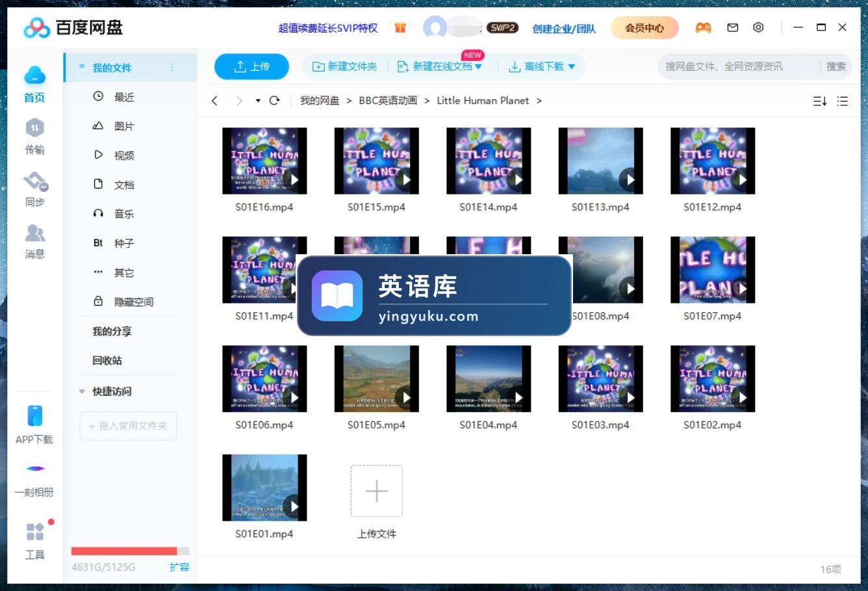Click the dotted plus 上传文件 tile

pyautogui.click(x=377, y=491)
